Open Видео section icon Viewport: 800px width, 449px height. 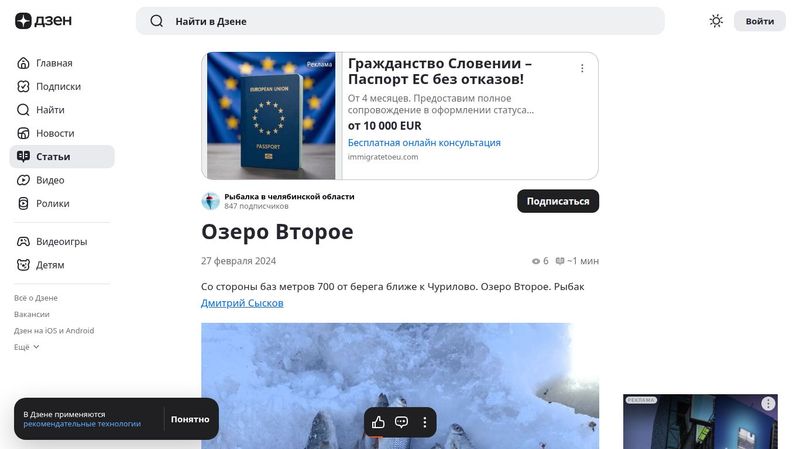(23, 180)
